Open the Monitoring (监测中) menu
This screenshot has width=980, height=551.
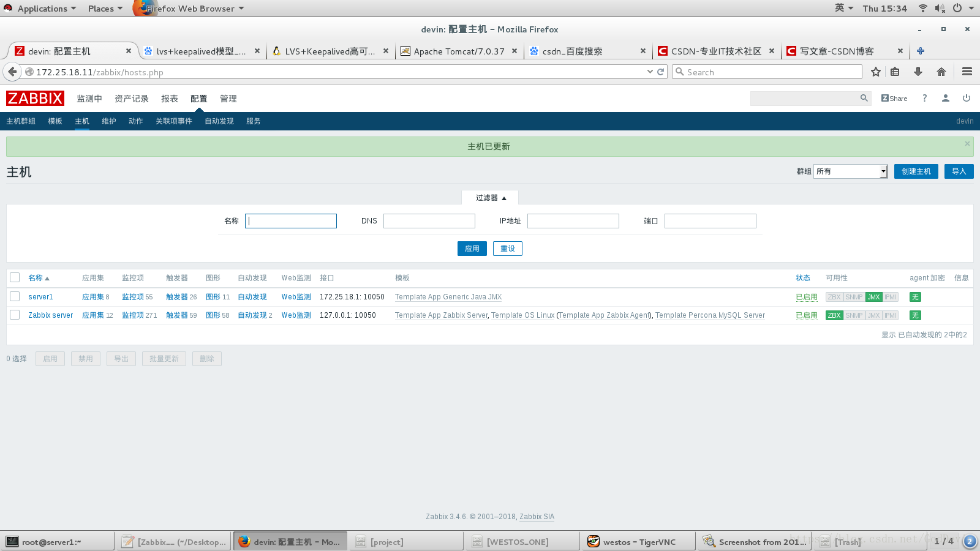click(89, 99)
